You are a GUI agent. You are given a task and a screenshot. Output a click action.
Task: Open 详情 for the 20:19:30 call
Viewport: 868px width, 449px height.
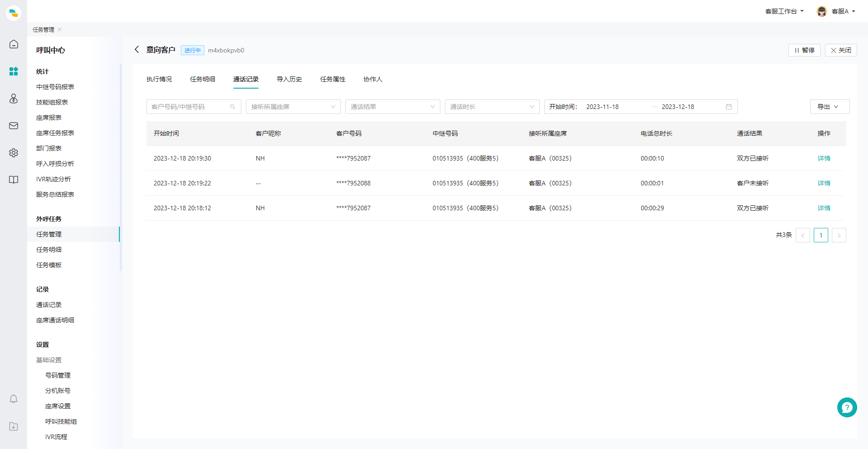coord(824,158)
